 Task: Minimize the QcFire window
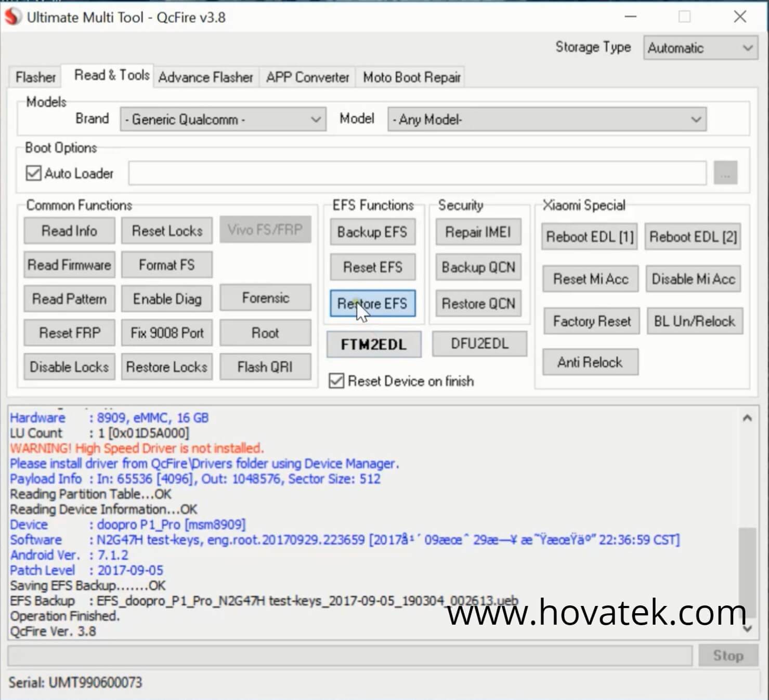point(631,17)
